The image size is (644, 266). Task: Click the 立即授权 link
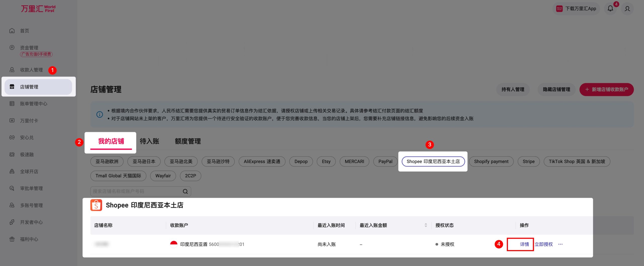(544, 244)
